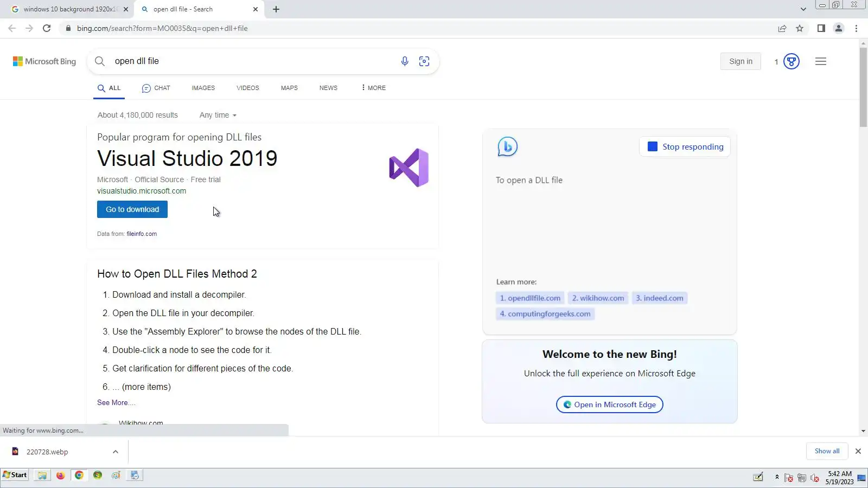868x488 pixels.
Task: Open the Windows Start menu
Action: click(x=15, y=475)
